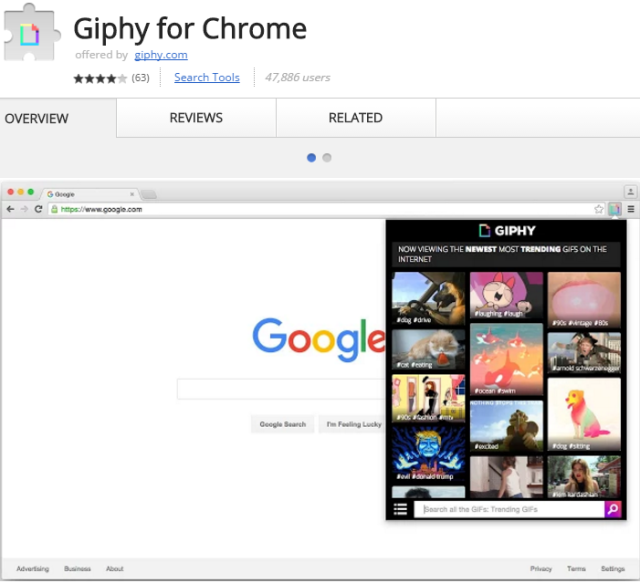Image resolution: width=640 pixels, height=583 pixels.
Task: Click the Giphy search GIFs field
Action: (x=509, y=510)
